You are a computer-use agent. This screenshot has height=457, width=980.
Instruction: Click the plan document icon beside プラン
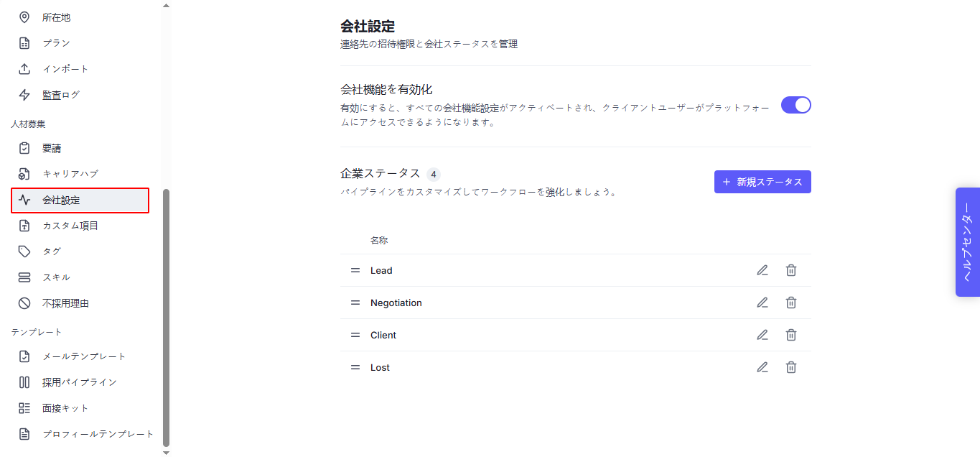24,43
